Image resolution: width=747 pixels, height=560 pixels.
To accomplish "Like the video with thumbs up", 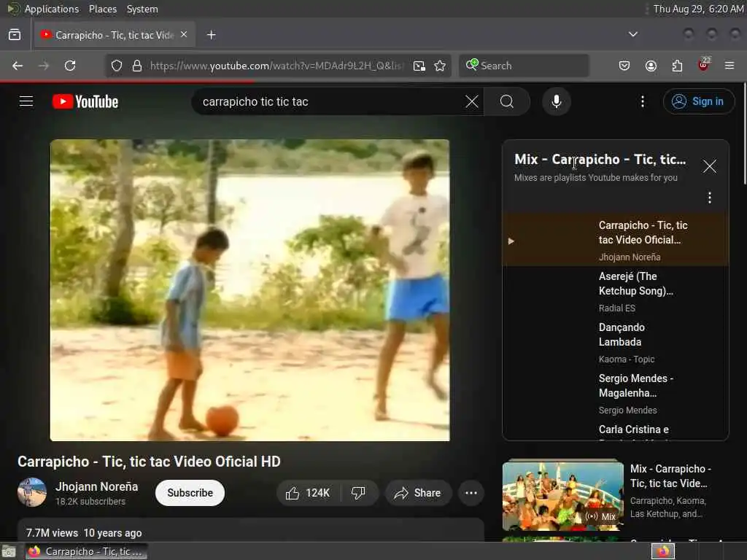I will 309,493.
